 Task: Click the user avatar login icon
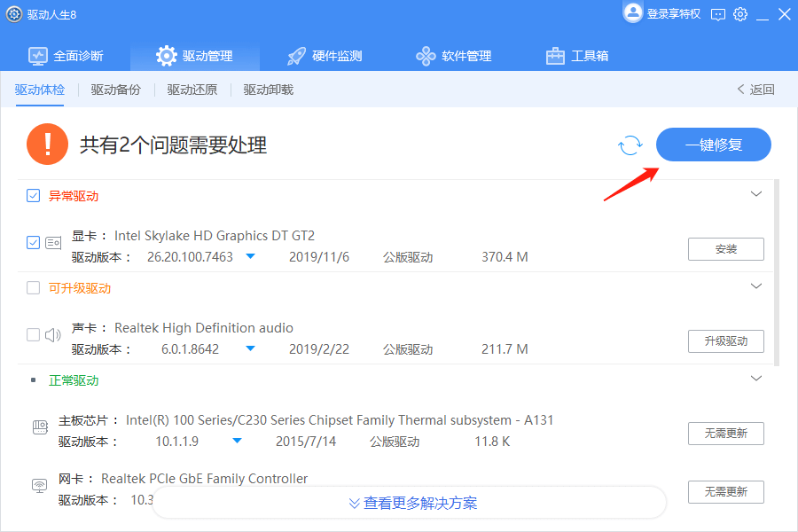point(633,12)
